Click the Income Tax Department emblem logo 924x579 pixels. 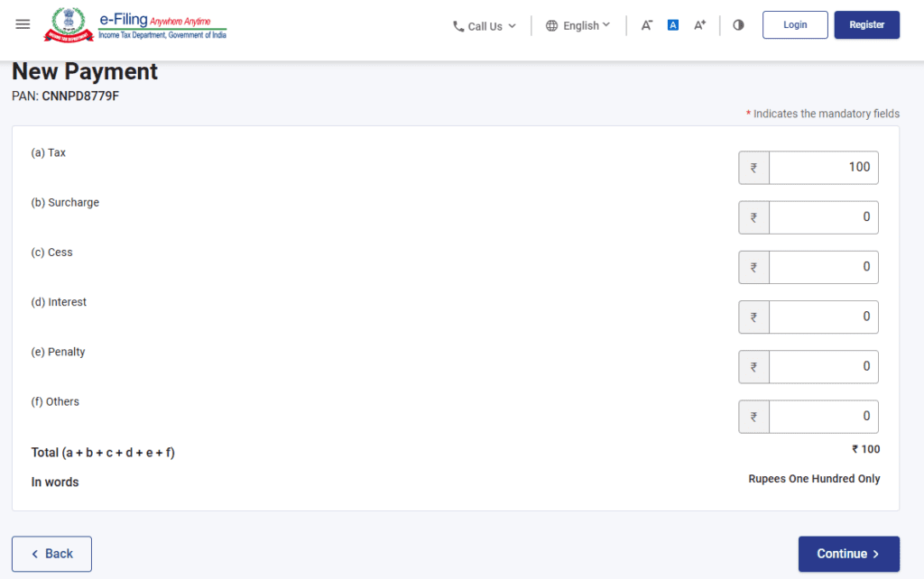66,24
